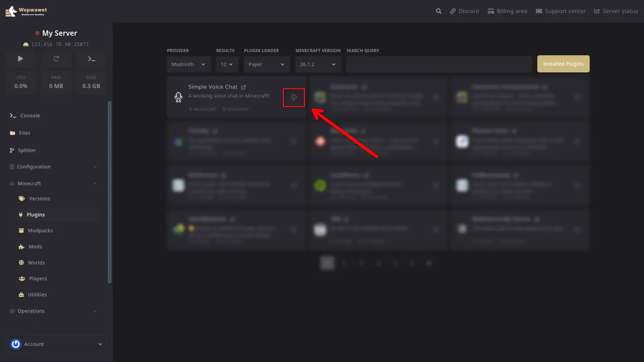Click the Account power icon
644x362 pixels.
[16, 344]
